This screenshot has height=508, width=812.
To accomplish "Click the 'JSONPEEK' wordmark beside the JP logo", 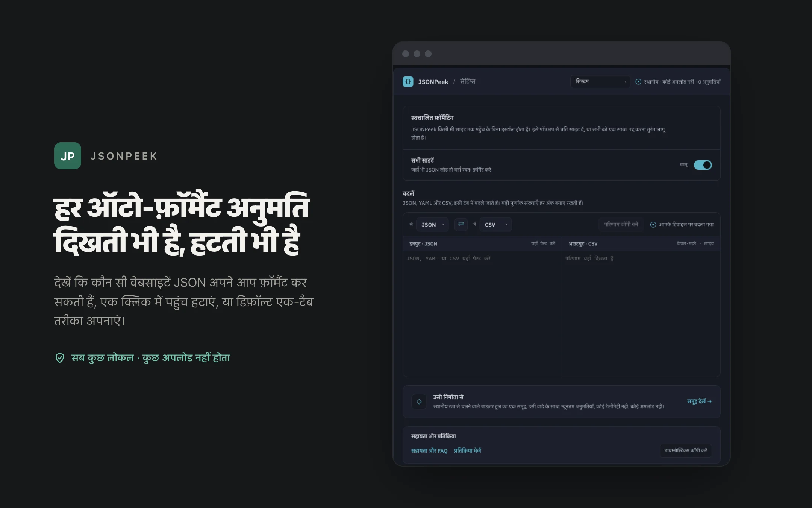I will 124,156.
